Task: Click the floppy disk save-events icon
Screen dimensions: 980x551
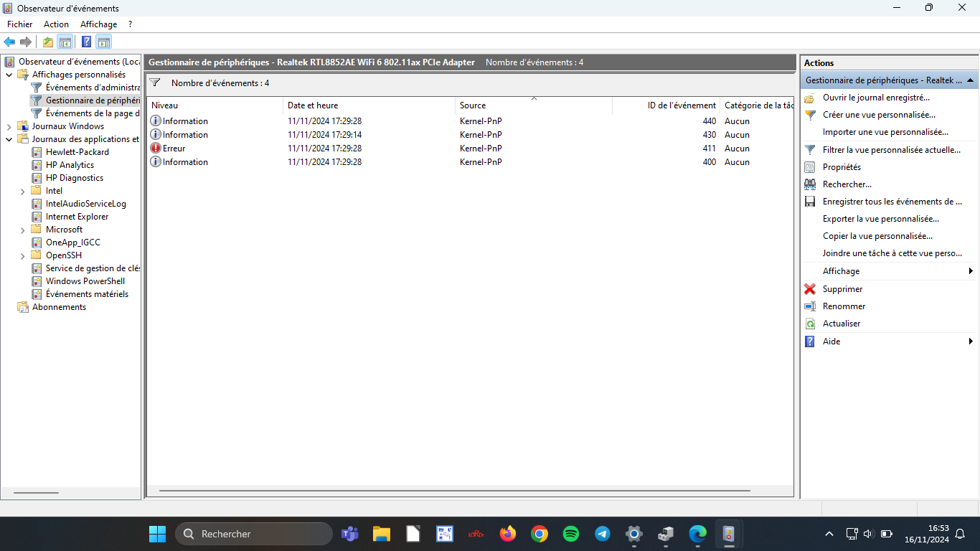Action: click(x=810, y=202)
